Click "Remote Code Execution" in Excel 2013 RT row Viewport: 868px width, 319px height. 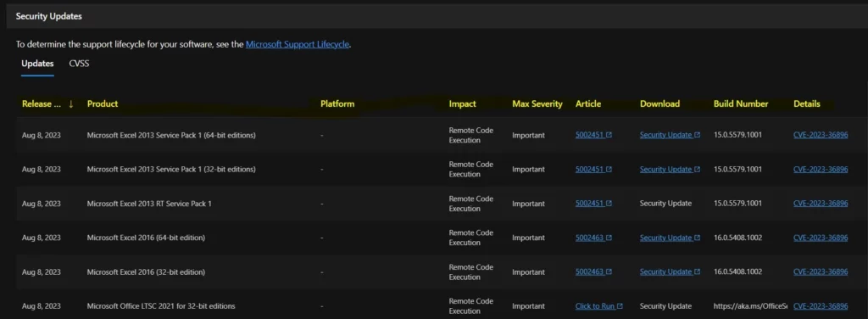[x=471, y=204]
